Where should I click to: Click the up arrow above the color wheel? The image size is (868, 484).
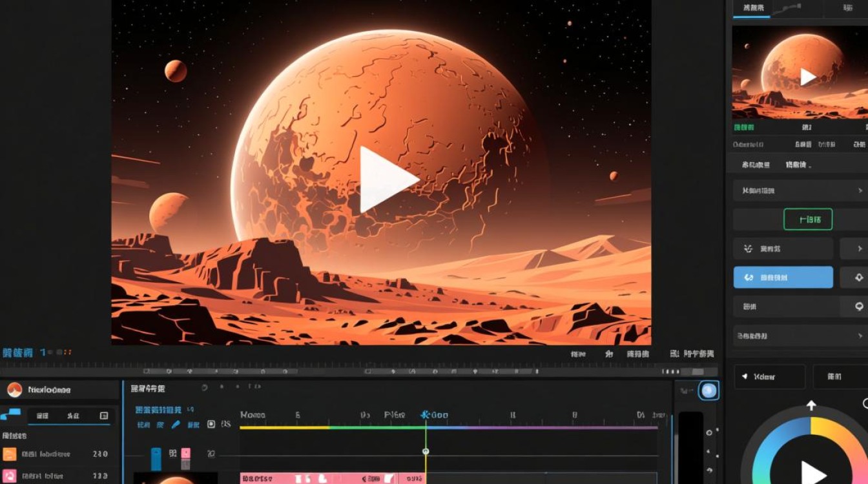811,405
